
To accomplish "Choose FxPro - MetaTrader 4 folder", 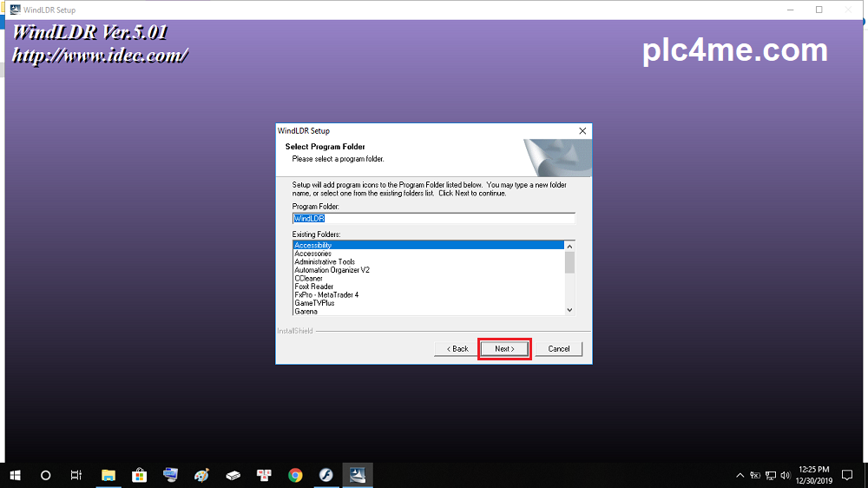I will point(429,294).
